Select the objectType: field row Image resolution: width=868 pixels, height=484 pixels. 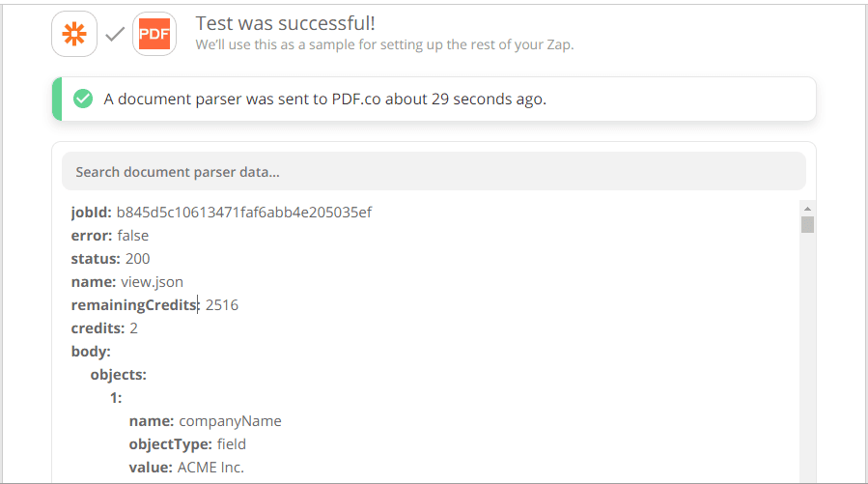coord(187,444)
